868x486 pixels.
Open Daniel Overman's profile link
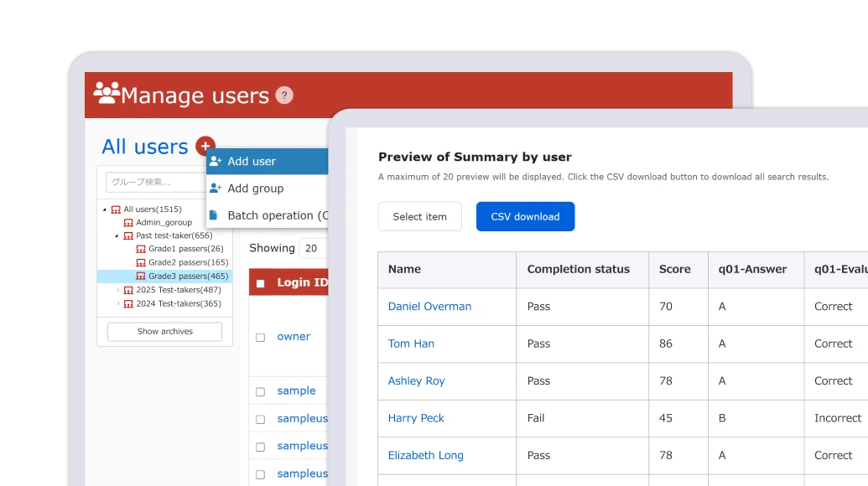[x=429, y=306]
